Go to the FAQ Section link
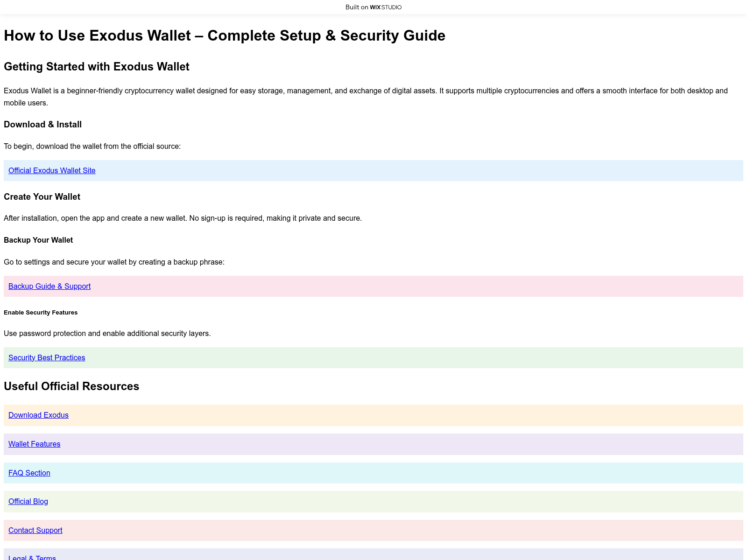 tap(29, 473)
